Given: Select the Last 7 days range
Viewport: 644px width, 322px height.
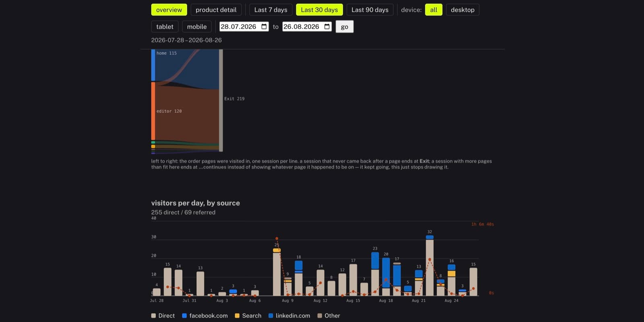Looking at the screenshot, I should tap(271, 10).
